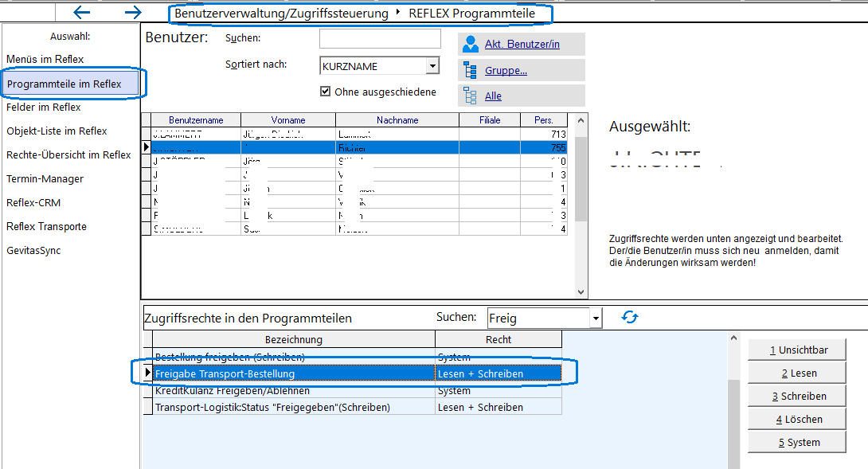Select Reflex Transporte in sidebar
Image resolution: width=868 pixels, height=469 pixels.
(46, 226)
